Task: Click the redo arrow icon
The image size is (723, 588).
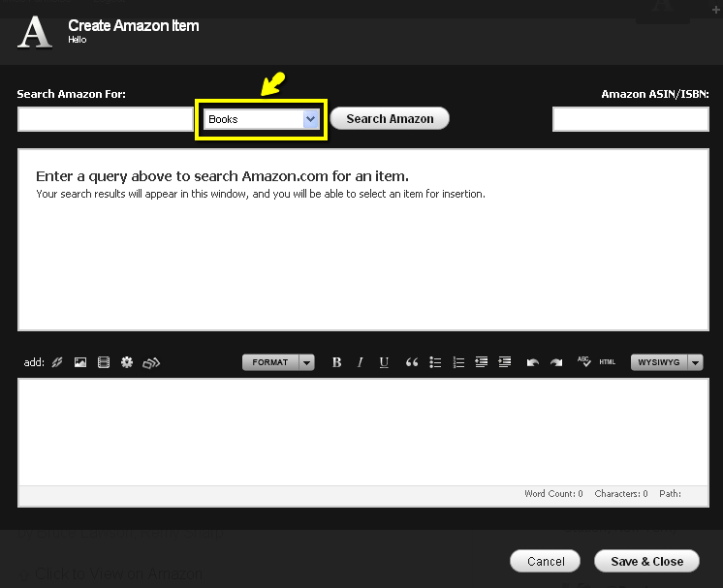Action: pyautogui.click(x=555, y=362)
